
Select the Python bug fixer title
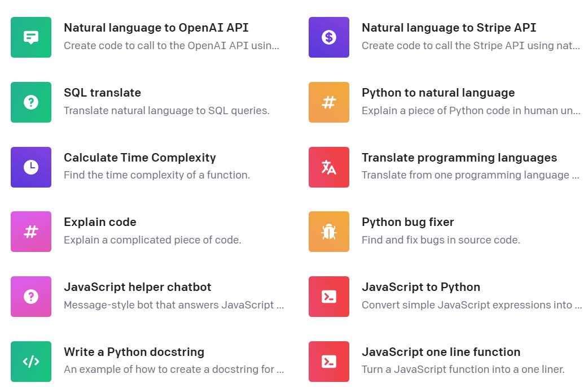(407, 222)
